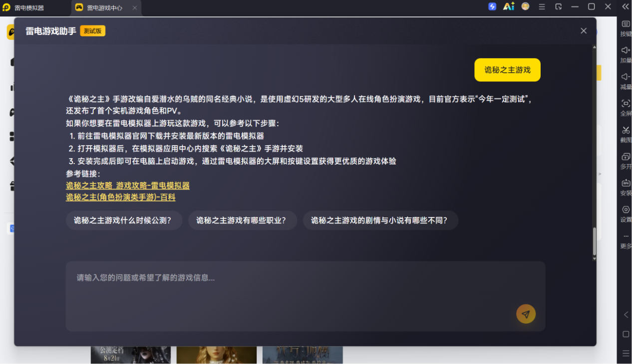Click the chat scrollbar thumb
The width and height of the screenshot is (632, 364).
[x=594, y=241]
